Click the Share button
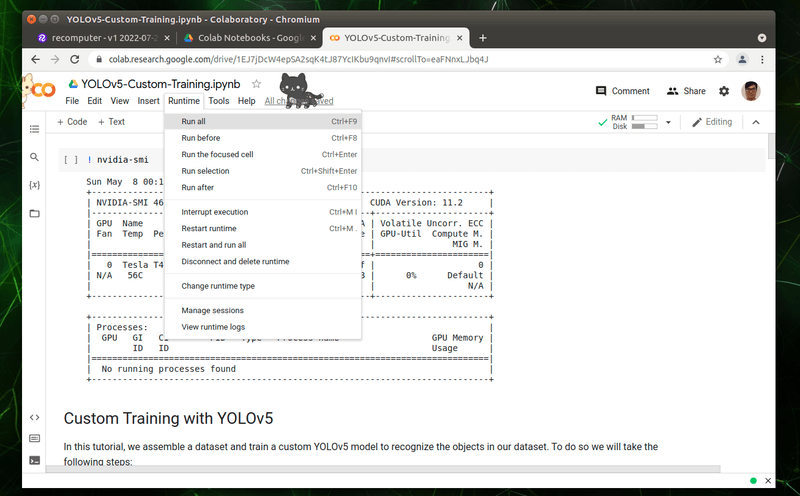 pyautogui.click(x=686, y=91)
